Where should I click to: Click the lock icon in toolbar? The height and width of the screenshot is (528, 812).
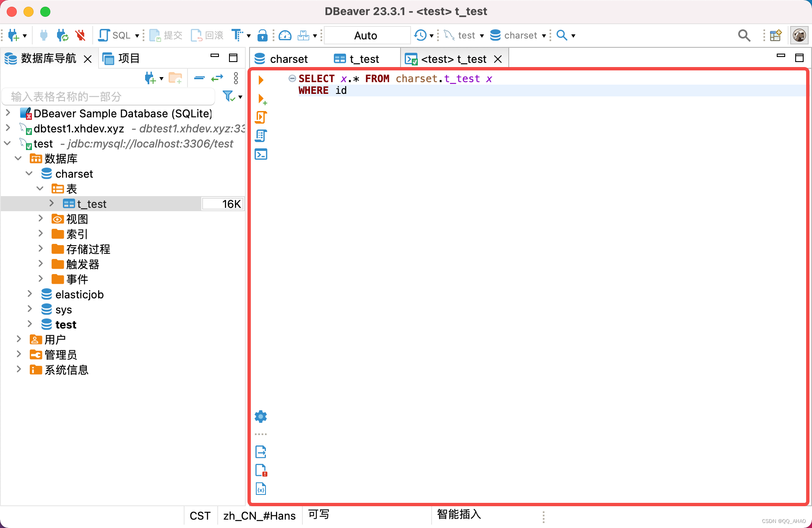pyautogui.click(x=263, y=36)
